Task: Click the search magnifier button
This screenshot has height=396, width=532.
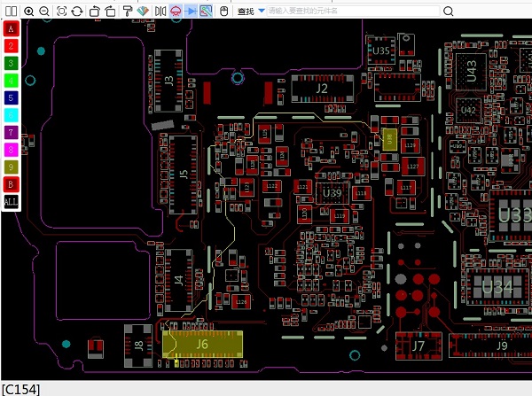Action: [448, 12]
